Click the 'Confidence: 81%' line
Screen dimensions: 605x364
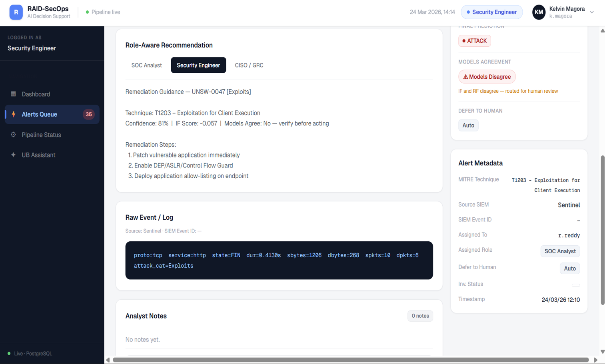[227, 123]
